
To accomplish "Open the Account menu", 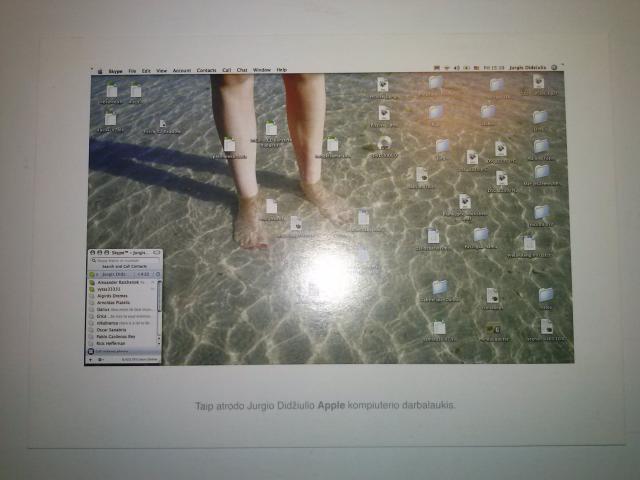I will point(181,70).
